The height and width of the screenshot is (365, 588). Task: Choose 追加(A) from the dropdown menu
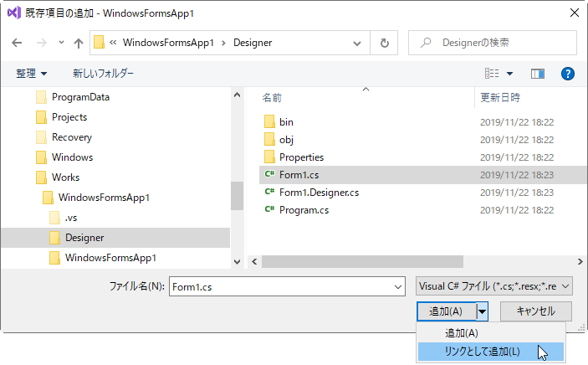[x=491, y=333]
